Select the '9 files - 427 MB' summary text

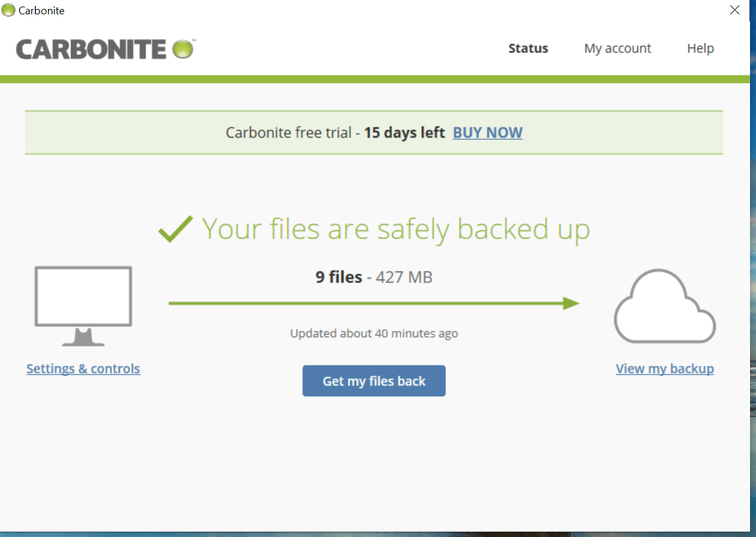click(x=374, y=277)
